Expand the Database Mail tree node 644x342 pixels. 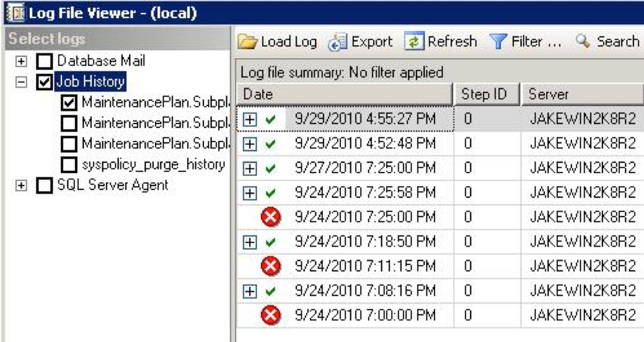[22, 62]
